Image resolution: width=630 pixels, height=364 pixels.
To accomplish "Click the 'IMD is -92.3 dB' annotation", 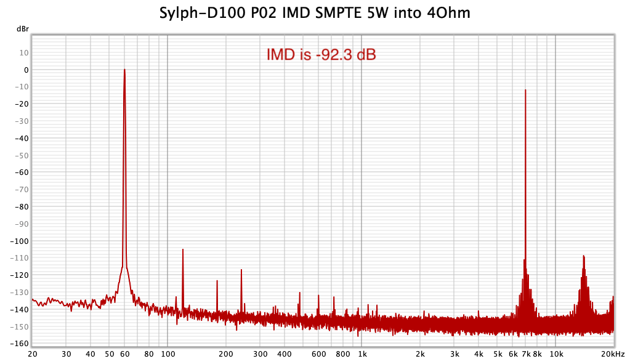I will click(321, 55).
